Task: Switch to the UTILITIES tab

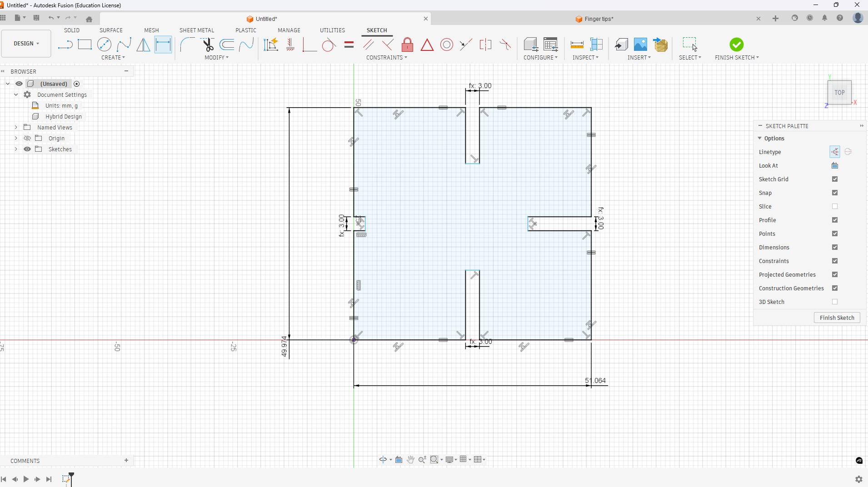Action: pyautogui.click(x=333, y=30)
